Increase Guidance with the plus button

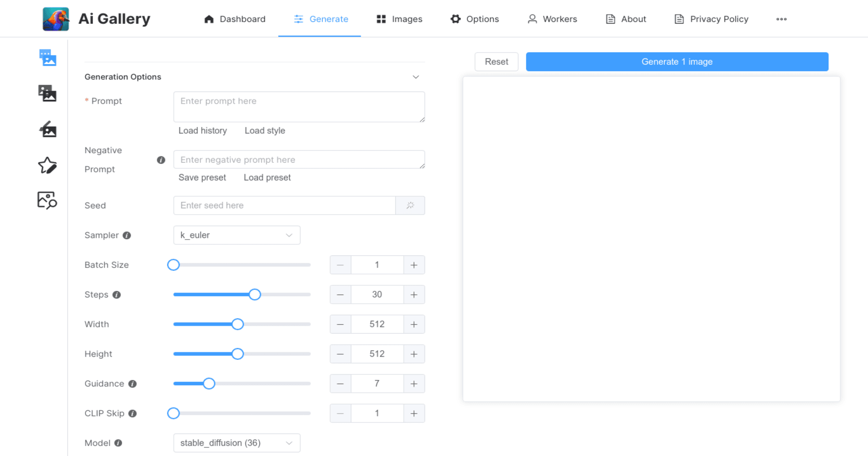pos(414,384)
